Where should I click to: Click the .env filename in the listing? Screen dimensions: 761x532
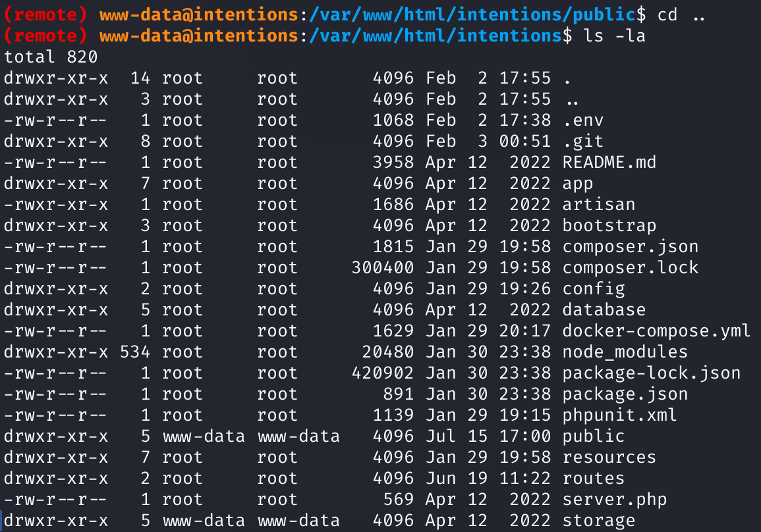pos(583,120)
